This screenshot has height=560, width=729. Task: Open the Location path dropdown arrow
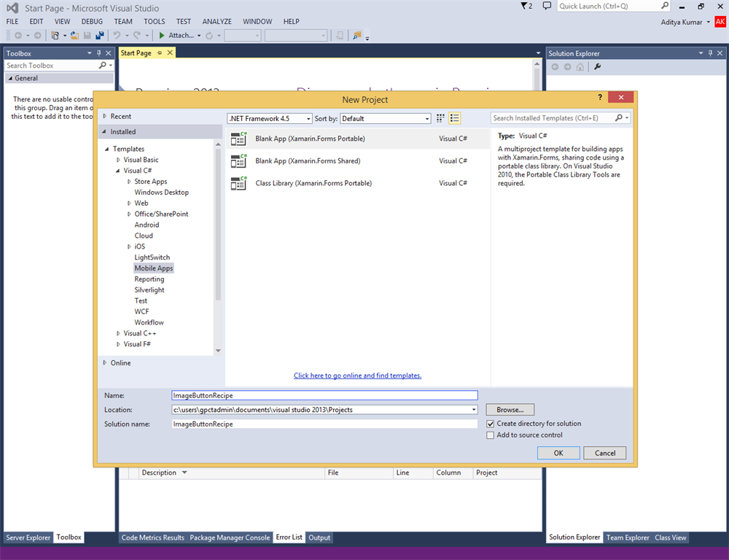coord(474,410)
